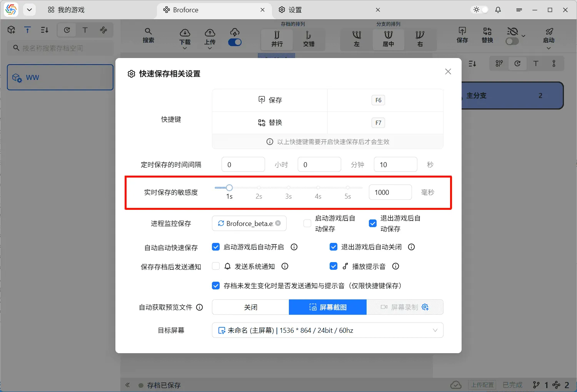Select the 替换 (replace) icon

click(487, 33)
